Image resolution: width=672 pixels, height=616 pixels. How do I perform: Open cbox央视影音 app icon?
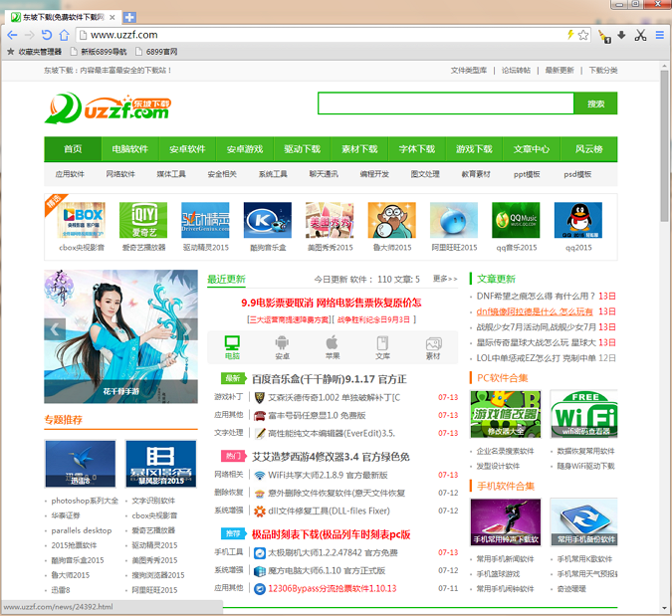[82, 220]
